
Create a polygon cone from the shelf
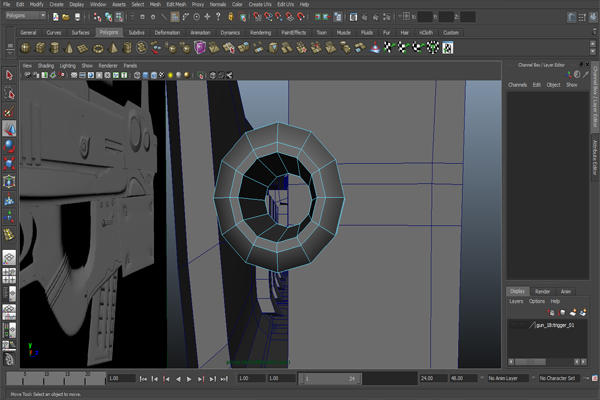(x=69, y=48)
